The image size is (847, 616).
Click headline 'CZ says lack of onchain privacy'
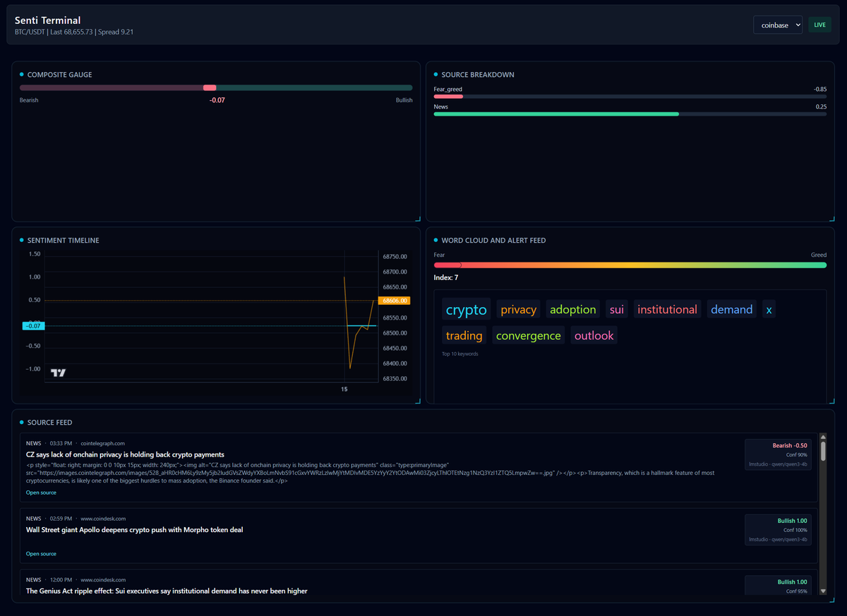125,454
